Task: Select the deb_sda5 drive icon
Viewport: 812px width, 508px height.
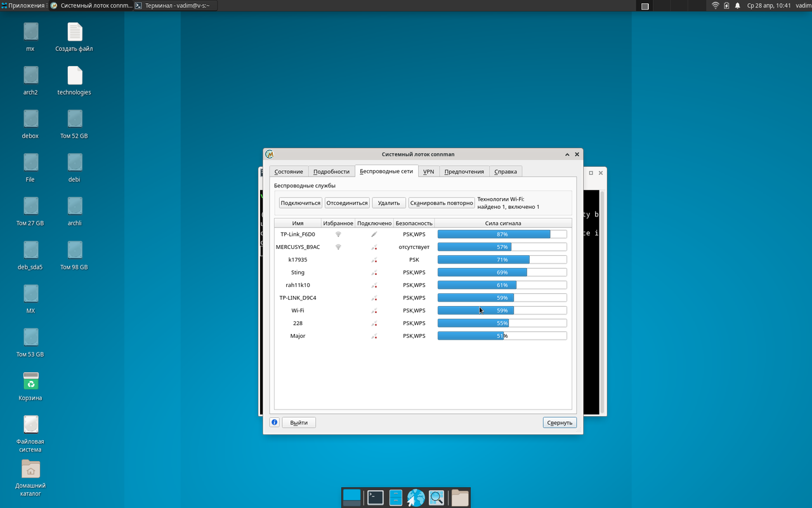Action: 30,250
